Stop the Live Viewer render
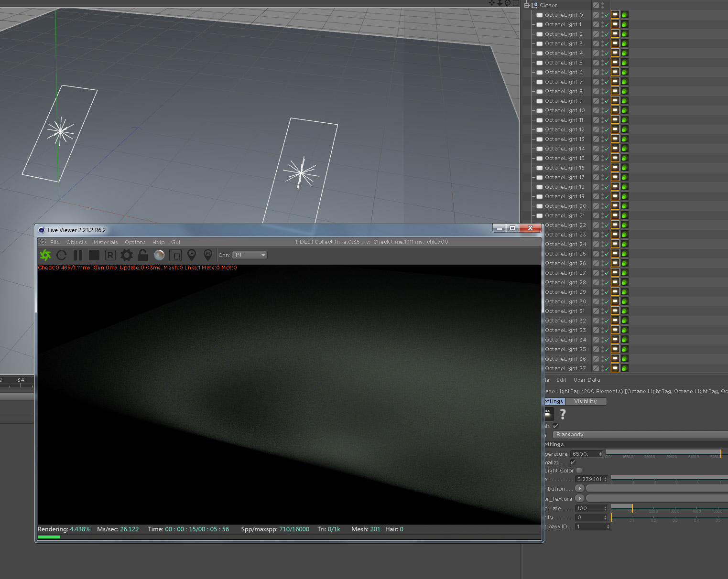728x579 pixels. pyautogui.click(x=94, y=255)
